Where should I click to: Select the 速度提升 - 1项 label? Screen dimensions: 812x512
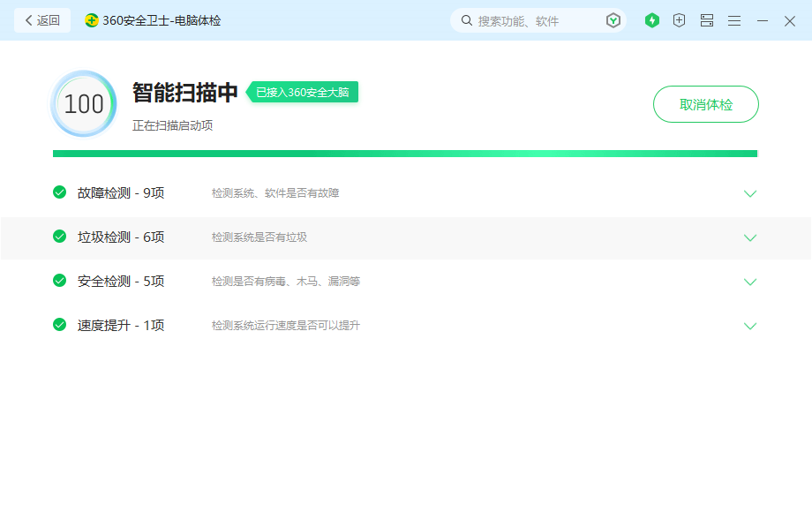click(x=121, y=325)
